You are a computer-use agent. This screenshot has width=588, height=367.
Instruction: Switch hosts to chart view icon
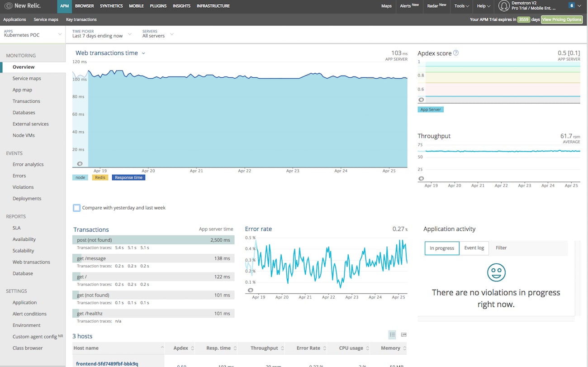[403, 335]
